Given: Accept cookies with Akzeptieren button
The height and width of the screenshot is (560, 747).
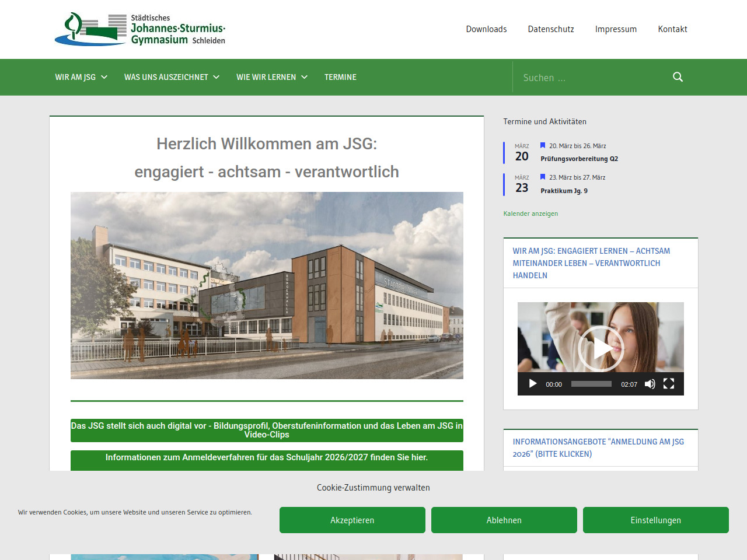Looking at the screenshot, I should [352, 520].
